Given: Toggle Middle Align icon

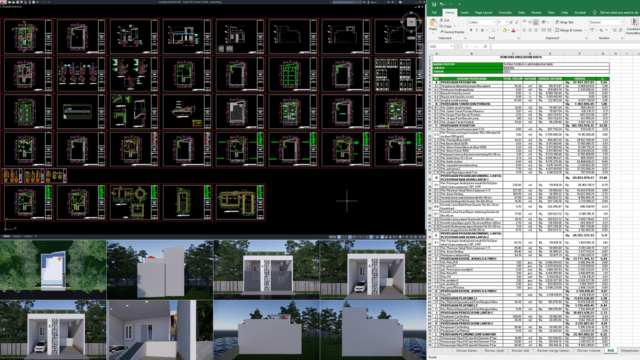Looking at the screenshot, I should (530, 22).
